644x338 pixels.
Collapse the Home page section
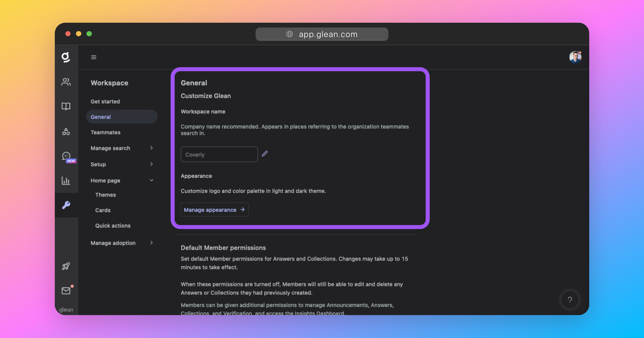151,180
